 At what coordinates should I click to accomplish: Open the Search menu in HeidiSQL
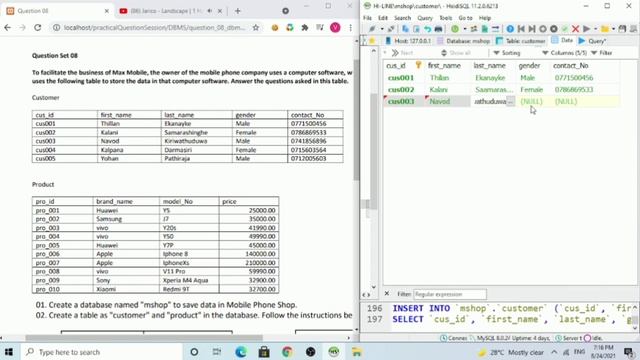tap(402, 18)
